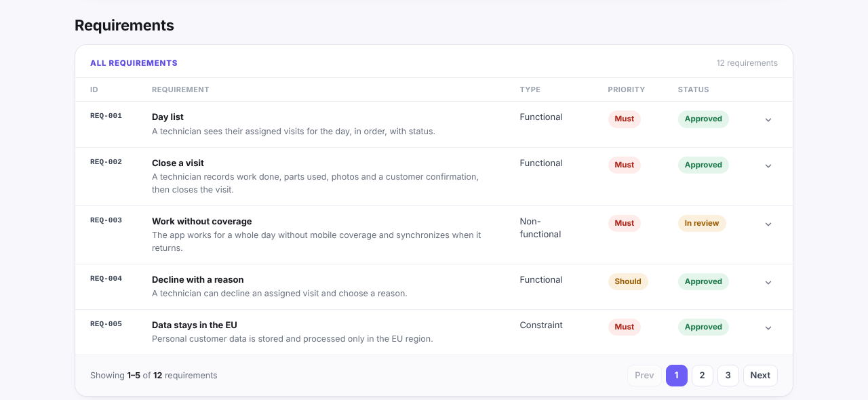
Task: Click the Should priority badge on REQ-004
Action: (x=628, y=282)
